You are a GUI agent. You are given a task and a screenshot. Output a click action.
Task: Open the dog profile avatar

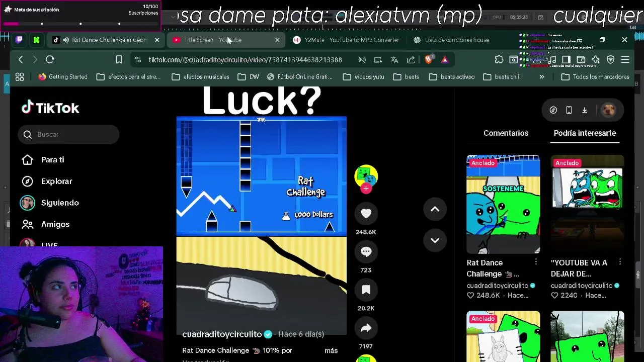[609, 110]
